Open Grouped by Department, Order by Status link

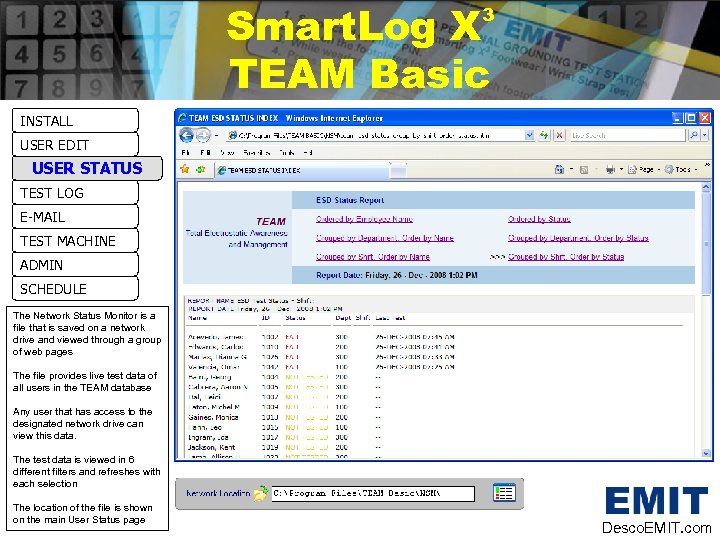[x=578, y=238]
